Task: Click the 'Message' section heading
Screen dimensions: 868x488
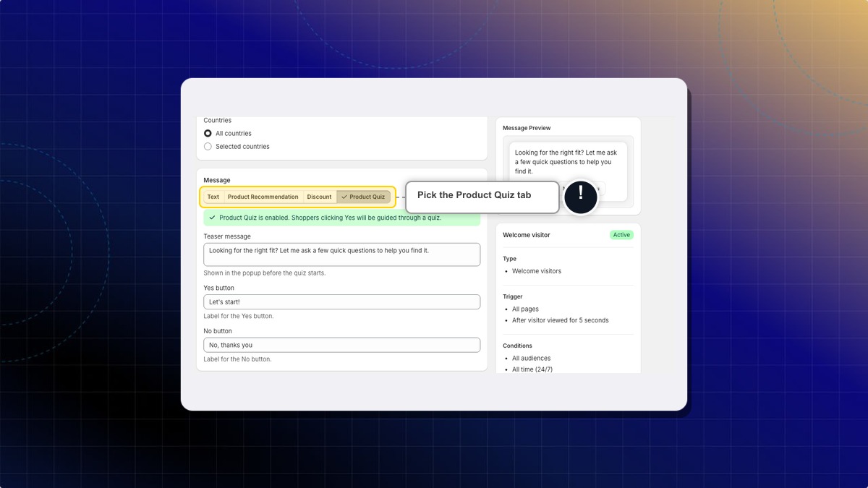Action: [217, 180]
